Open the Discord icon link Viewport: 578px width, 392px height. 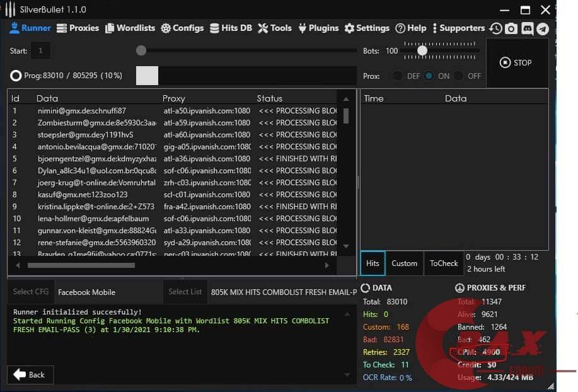pos(527,28)
